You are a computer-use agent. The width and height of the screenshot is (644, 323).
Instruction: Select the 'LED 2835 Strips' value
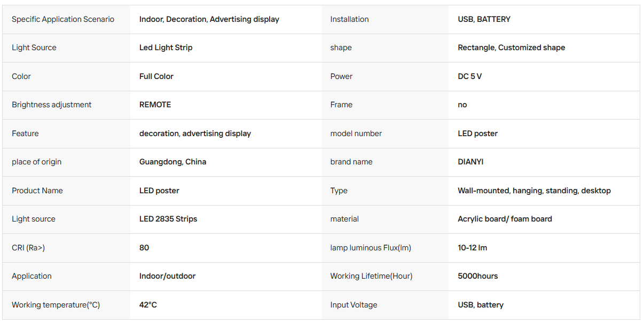(168, 219)
